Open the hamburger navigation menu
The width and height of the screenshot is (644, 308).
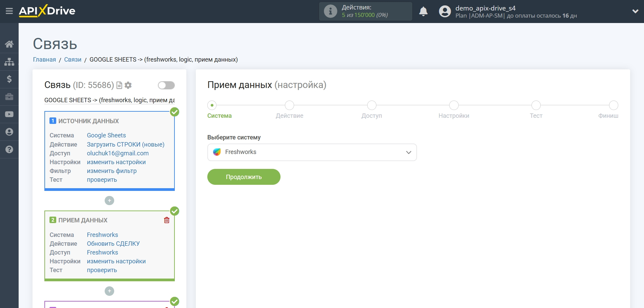click(x=9, y=11)
